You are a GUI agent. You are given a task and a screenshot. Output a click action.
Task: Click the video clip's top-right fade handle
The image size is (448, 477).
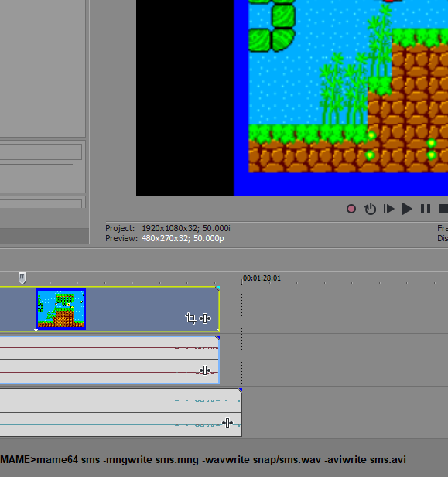tap(217, 288)
